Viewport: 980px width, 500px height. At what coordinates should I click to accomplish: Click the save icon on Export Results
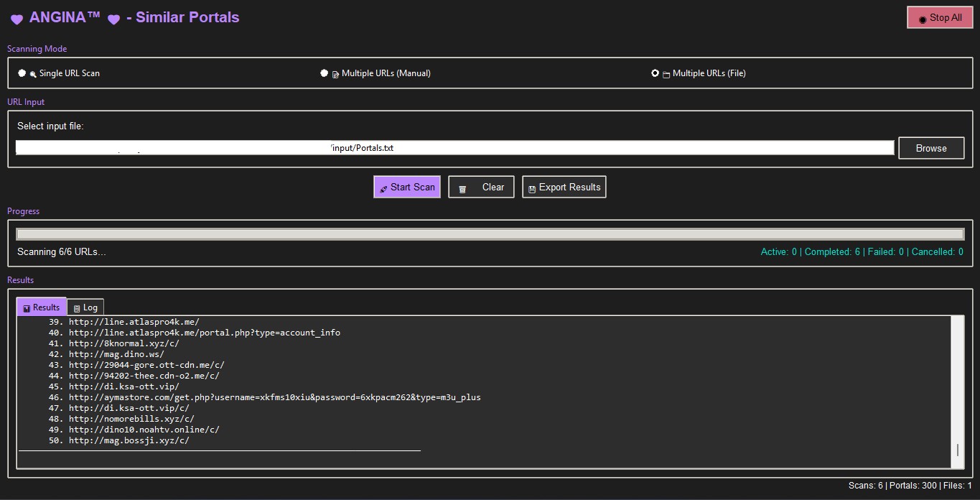pos(532,189)
